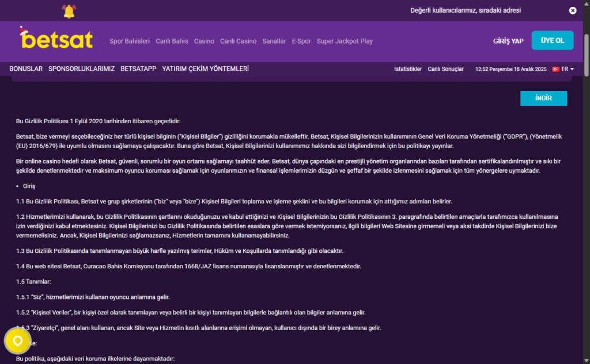The width and height of the screenshot is (590, 364).
Task: Open YATIRIM ÇEKİM YÖNTEMLERİ
Action: (x=206, y=69)
